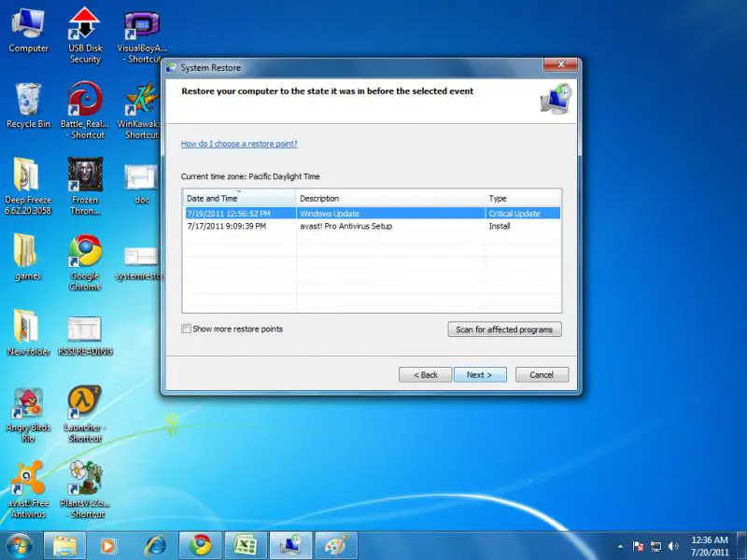
Task: Select the VisualBoyAdvance shortcut icon
Action: [142, 36]
